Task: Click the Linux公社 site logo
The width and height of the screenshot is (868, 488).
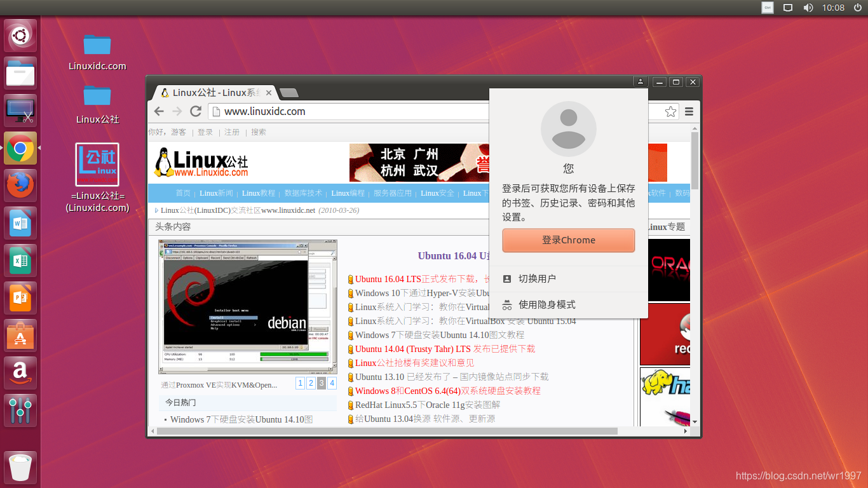Action: pyautogui.click(x=201, y=163)
